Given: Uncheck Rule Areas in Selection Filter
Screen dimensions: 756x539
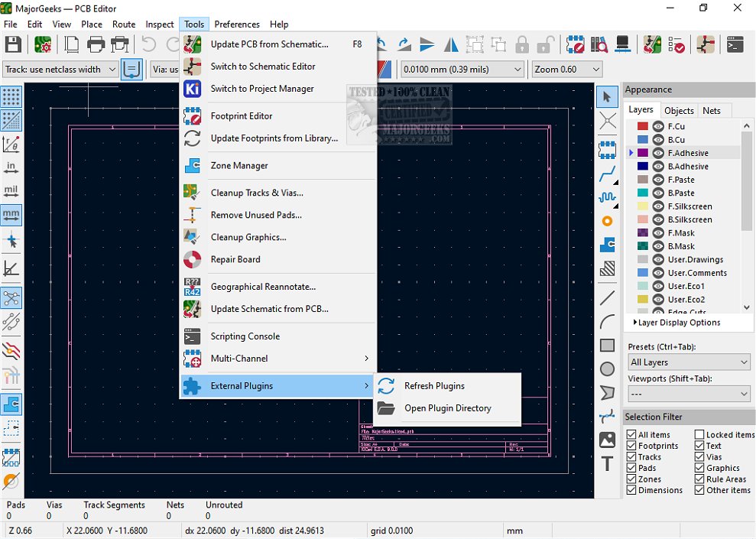Looking at the screenshot, I should [x=699, y=479].
